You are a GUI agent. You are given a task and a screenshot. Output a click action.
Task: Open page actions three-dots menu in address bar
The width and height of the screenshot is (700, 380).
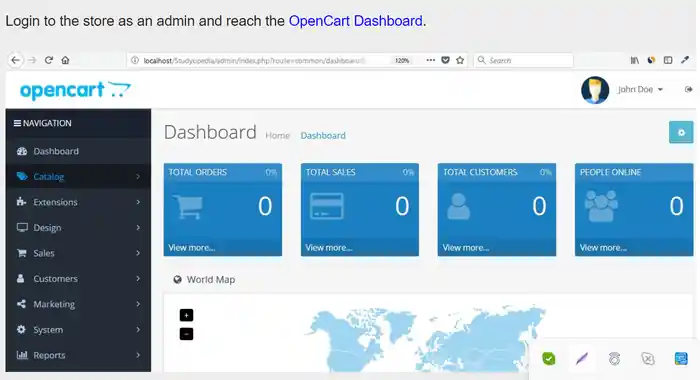(430, 60)
